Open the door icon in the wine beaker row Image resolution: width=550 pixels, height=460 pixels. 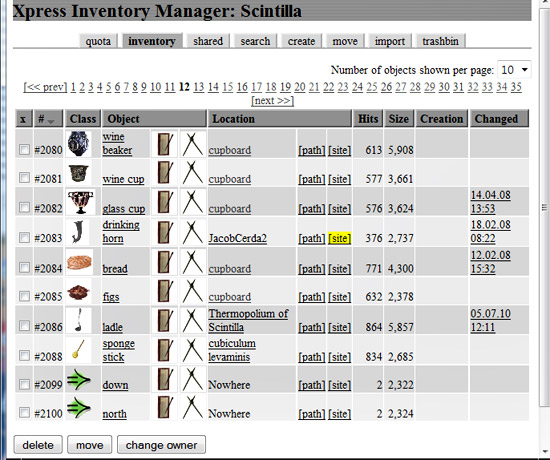[165, 144]
